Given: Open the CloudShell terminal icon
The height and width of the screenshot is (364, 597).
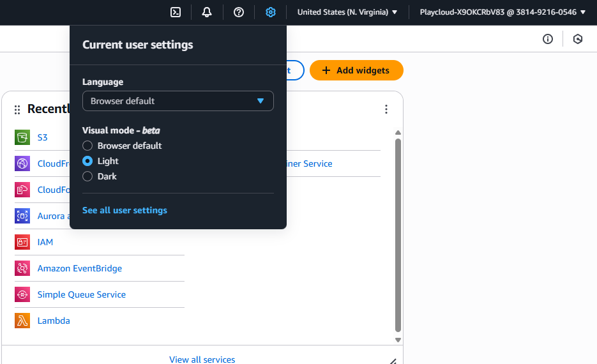Looking at the screenshot, I should pyautogui.click(x=176, y=12).
